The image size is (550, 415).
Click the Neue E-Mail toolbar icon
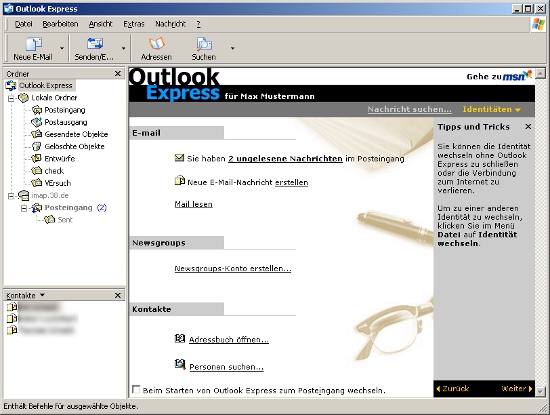34,44
